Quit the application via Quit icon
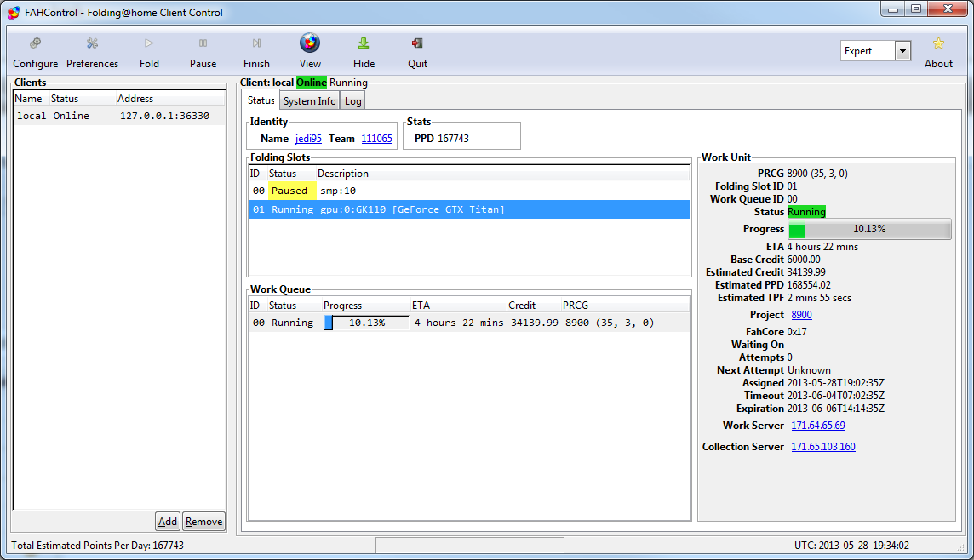 417,43
